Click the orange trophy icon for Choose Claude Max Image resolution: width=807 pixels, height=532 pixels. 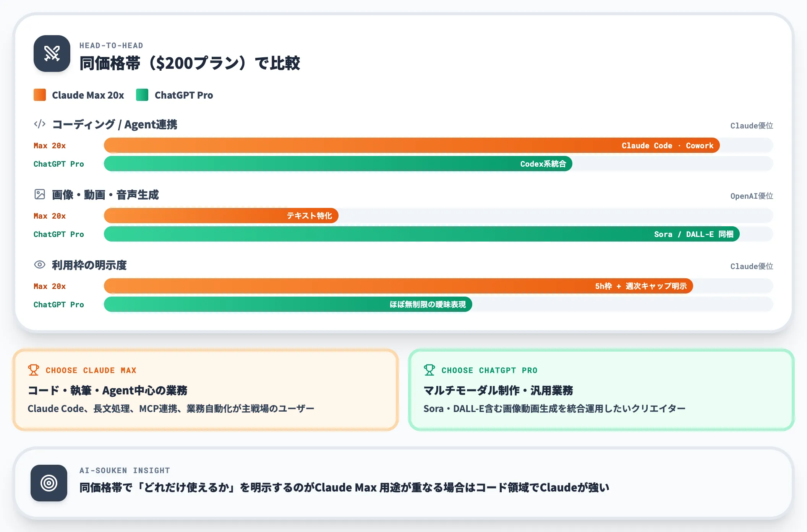click(34, 370)
